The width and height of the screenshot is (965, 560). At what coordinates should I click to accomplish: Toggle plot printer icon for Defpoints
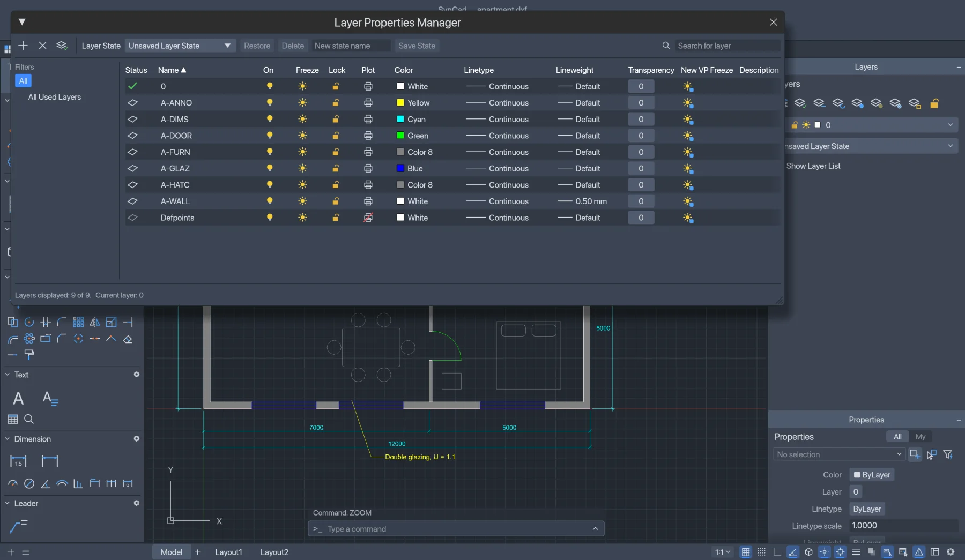(x=368, y=218)
